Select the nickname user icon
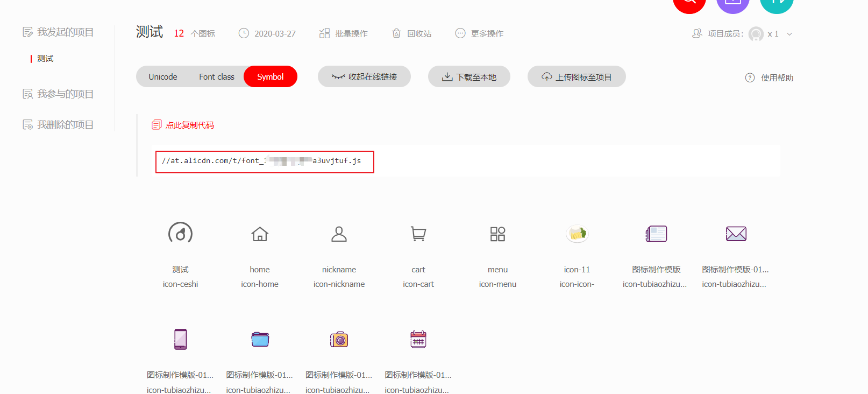868x394 pixels. [339, 234]
